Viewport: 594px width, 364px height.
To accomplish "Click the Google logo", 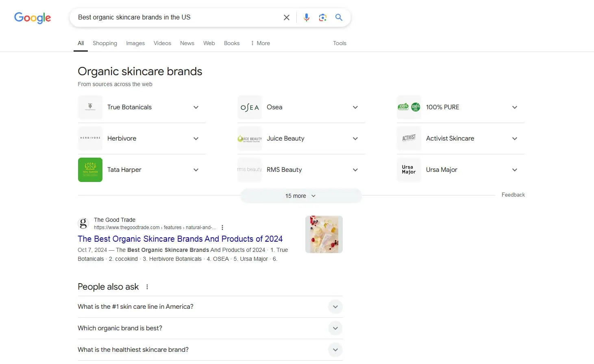I will pos(33,17).
